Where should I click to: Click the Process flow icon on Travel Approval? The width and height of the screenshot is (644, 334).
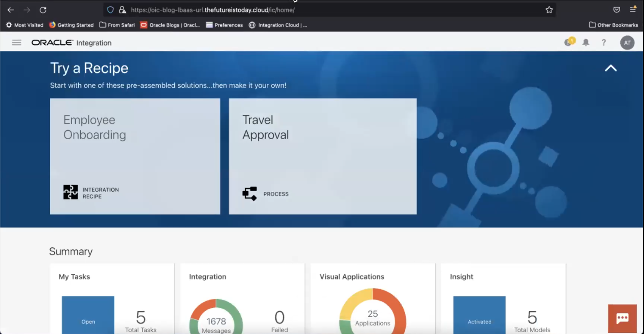click(250, 194)
